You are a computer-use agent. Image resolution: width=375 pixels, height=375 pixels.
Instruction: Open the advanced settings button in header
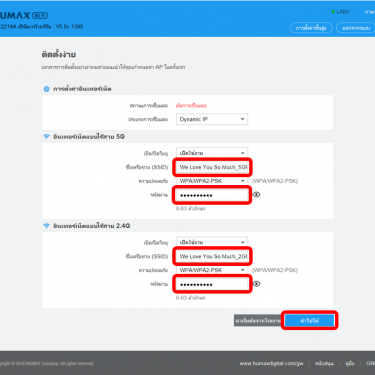tap(311, 28)
